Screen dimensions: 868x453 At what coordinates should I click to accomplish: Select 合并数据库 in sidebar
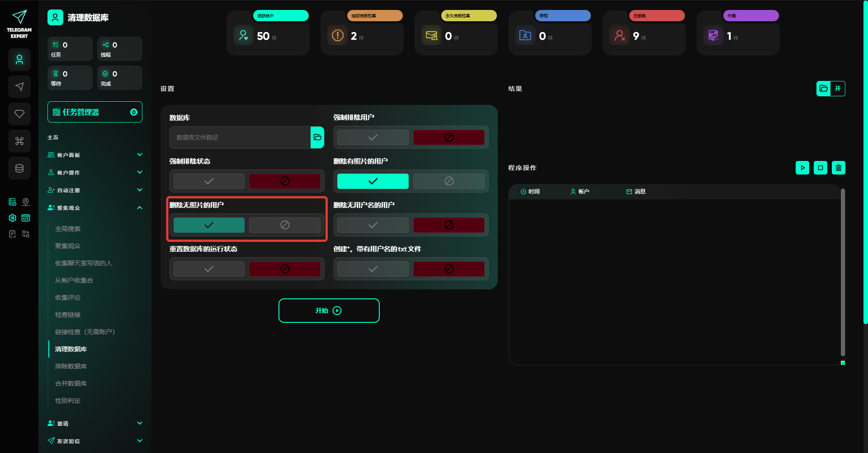point(71,383)
